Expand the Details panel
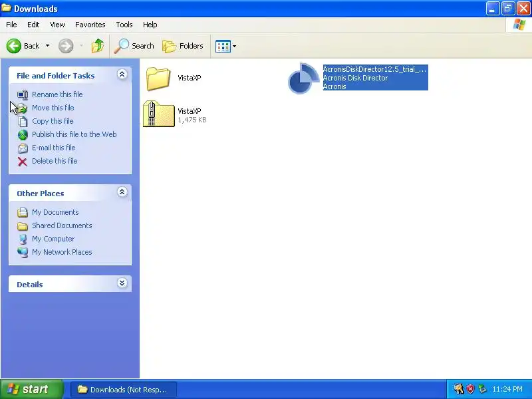The height and width of the screenshot is (399, 532). pos(122,283)
